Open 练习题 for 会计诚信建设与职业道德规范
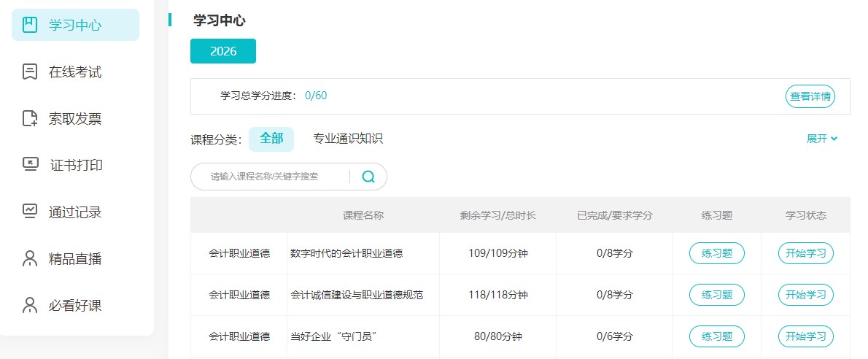 [717, 295]
